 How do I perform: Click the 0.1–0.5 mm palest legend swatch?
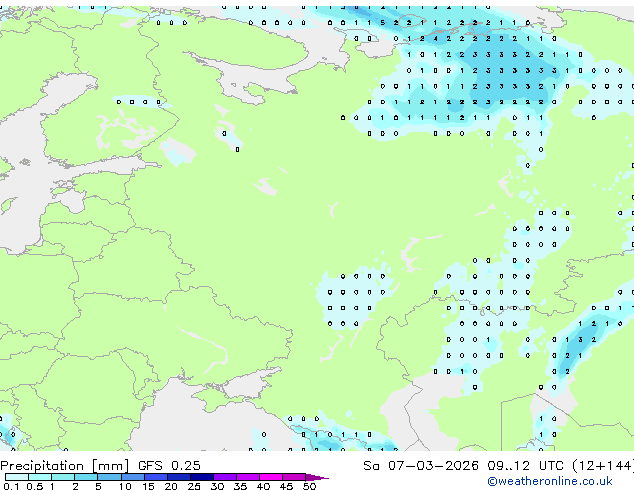click(17, 477)
